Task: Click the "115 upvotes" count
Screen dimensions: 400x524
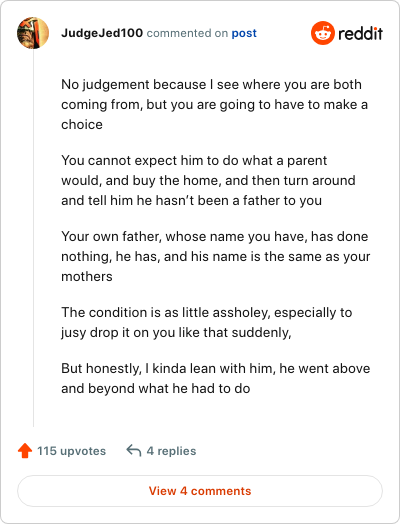Action: 72,451
